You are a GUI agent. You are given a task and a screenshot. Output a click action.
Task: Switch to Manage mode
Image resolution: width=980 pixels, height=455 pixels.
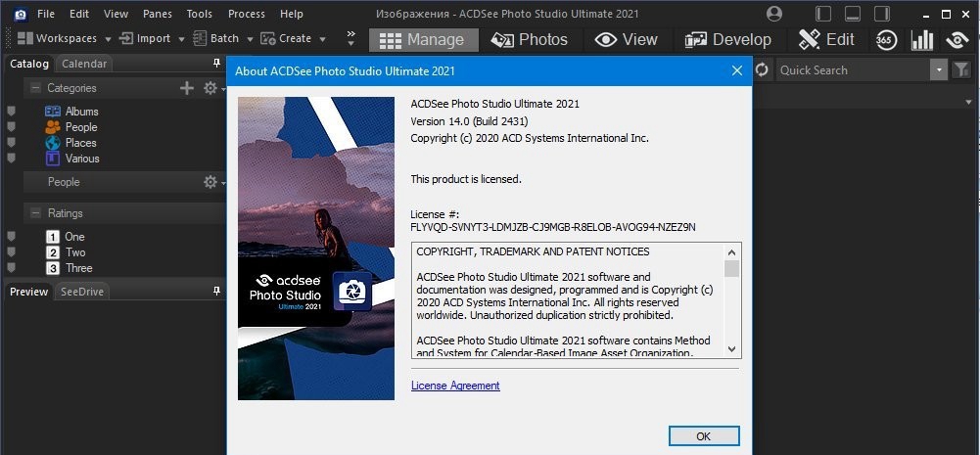pos(424,40)
